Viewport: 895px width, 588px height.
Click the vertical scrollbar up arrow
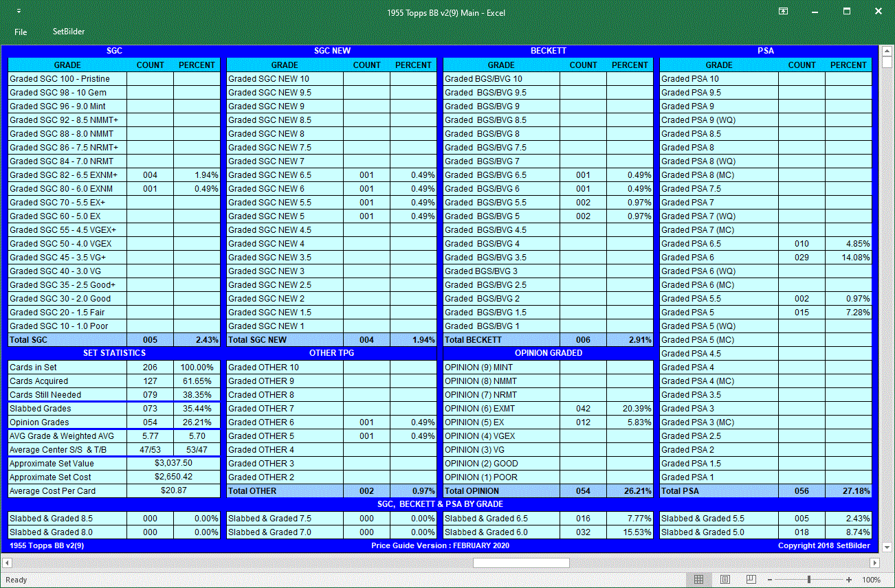(x=888, y=51)
